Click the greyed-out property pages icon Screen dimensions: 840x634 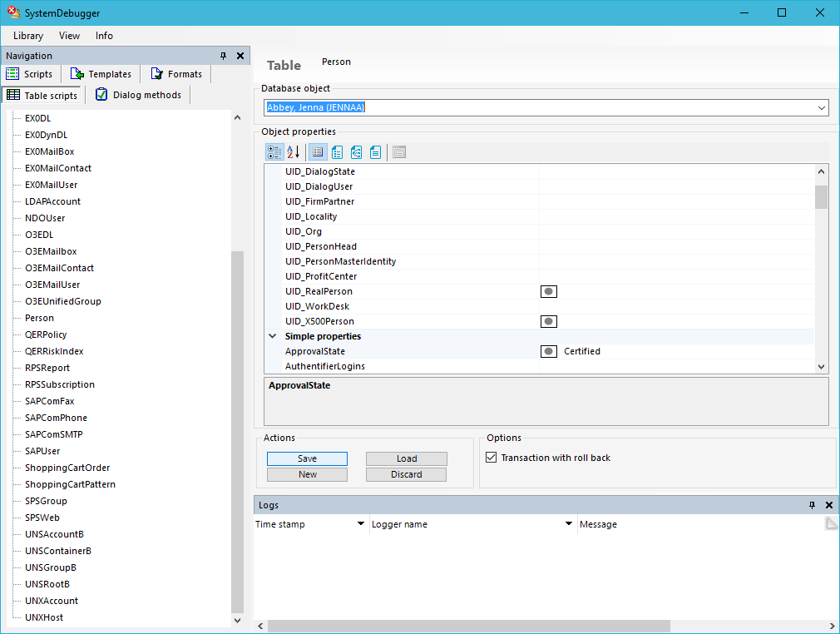coord(399,152)
